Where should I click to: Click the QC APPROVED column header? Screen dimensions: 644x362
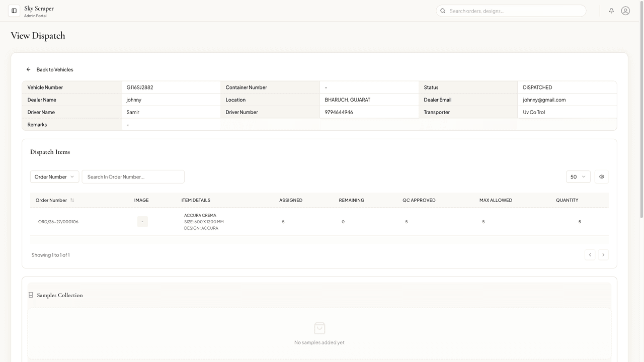tap(419, 200)
